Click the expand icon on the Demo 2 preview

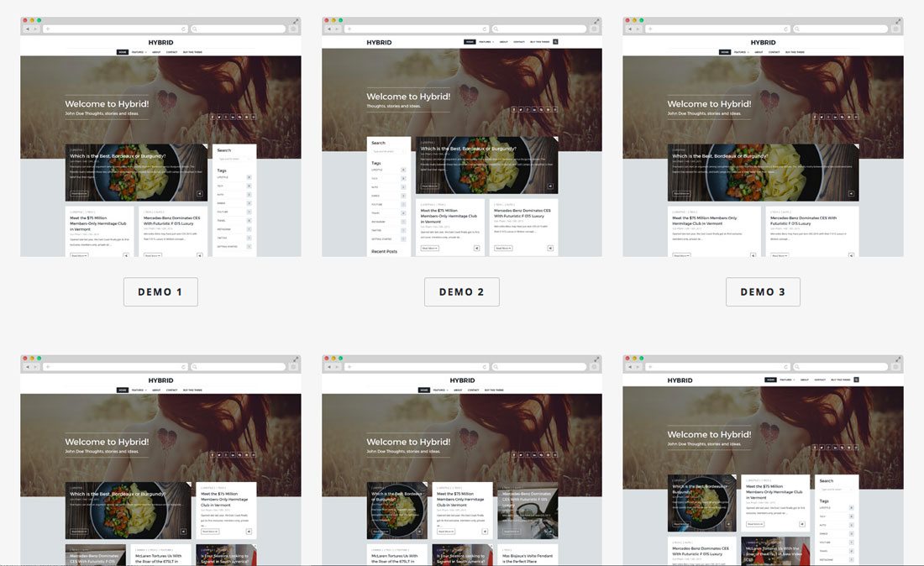pyautogui.click(x=597, y=21)
